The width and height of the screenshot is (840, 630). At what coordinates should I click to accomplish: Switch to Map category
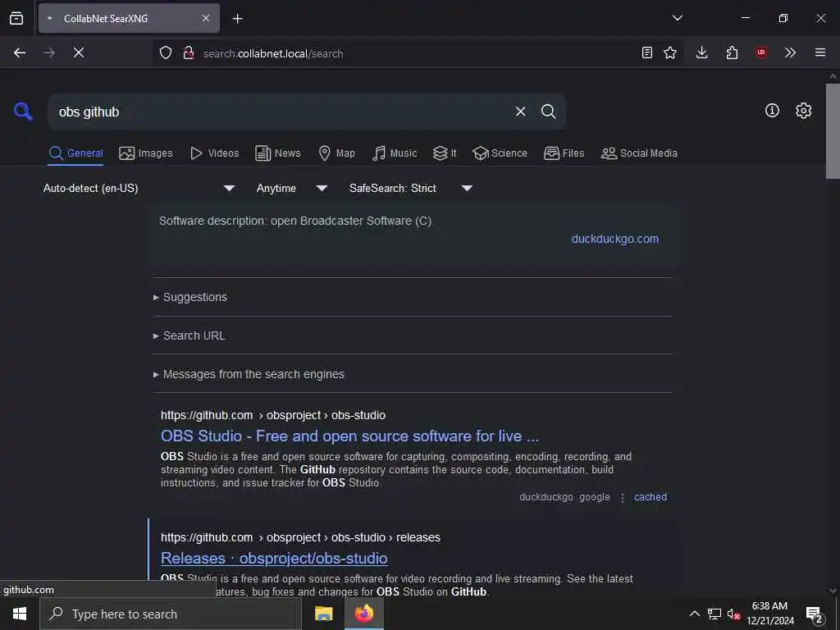tap(336, 153)
